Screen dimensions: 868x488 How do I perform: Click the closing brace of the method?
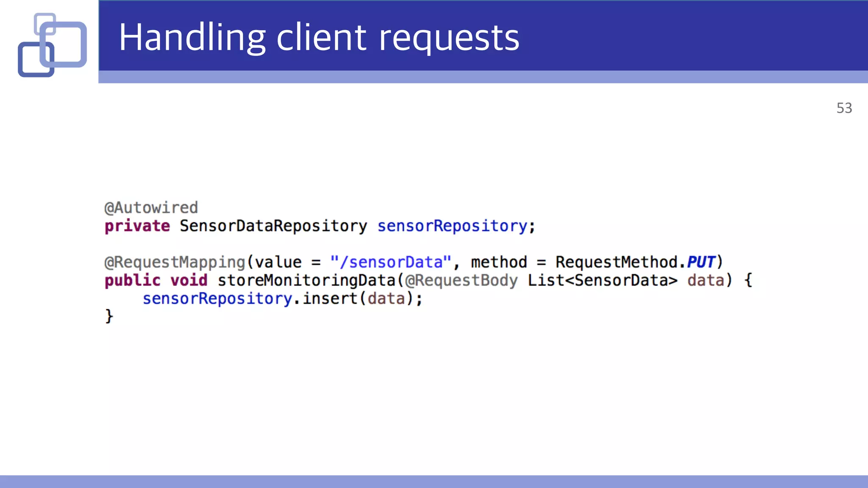[x=109, y=316]
